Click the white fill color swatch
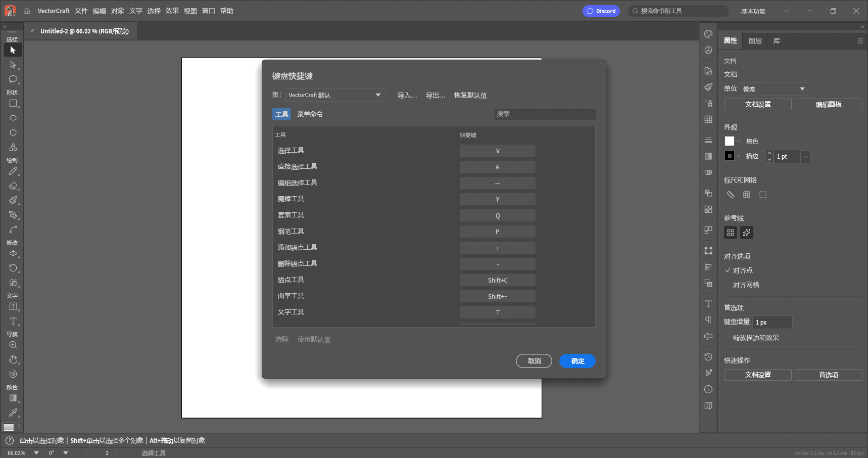Screen dimensions: 868x458 click(x=730, y=141)
